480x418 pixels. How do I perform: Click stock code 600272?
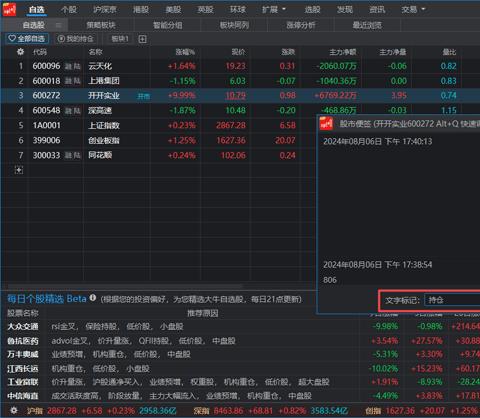(46, 96)
